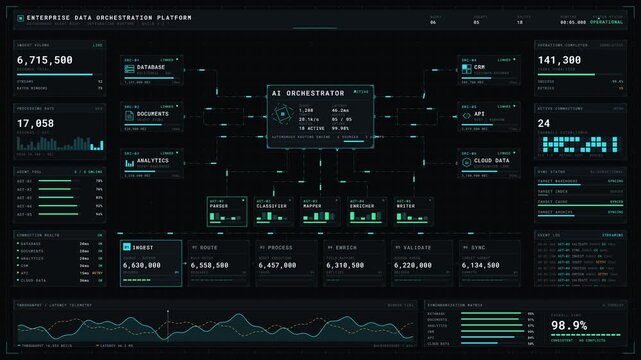Click the Operations Completed progress bar

[x=580, y=75]
